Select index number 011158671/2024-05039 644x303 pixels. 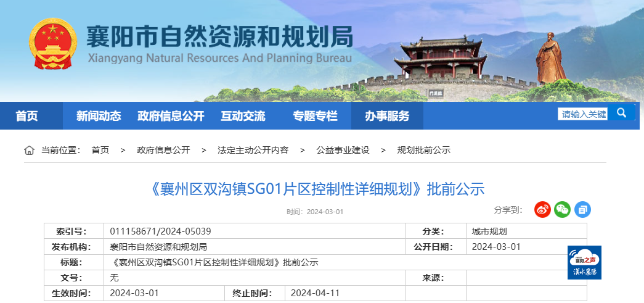(161, 231)
